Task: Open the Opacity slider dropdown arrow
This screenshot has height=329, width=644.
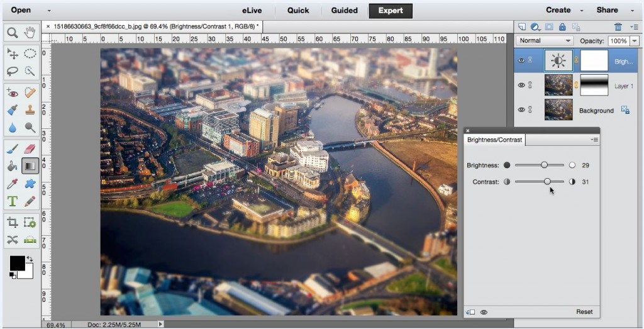Action: point(635,41)
